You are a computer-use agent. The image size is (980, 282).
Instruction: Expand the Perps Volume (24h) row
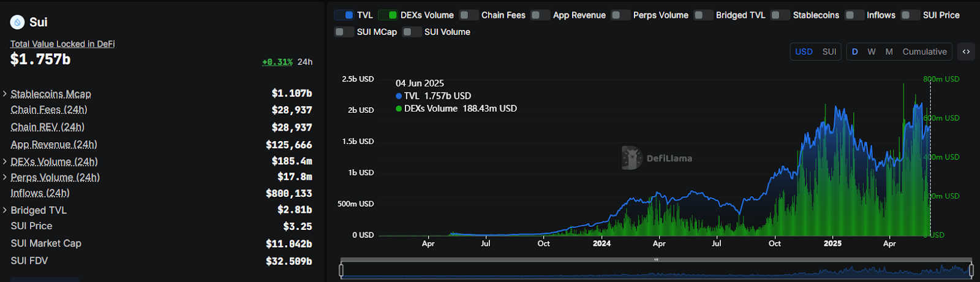point(5,177)
